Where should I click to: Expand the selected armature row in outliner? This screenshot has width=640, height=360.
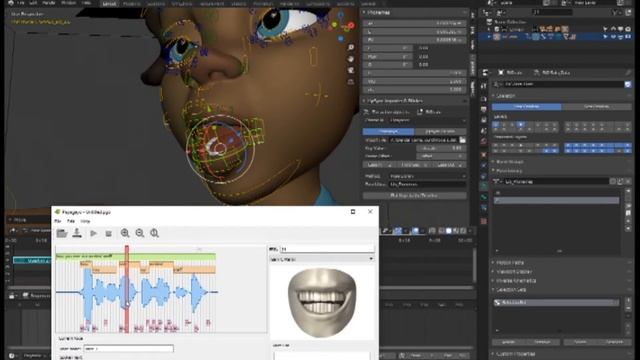click(x=489, y=37)
